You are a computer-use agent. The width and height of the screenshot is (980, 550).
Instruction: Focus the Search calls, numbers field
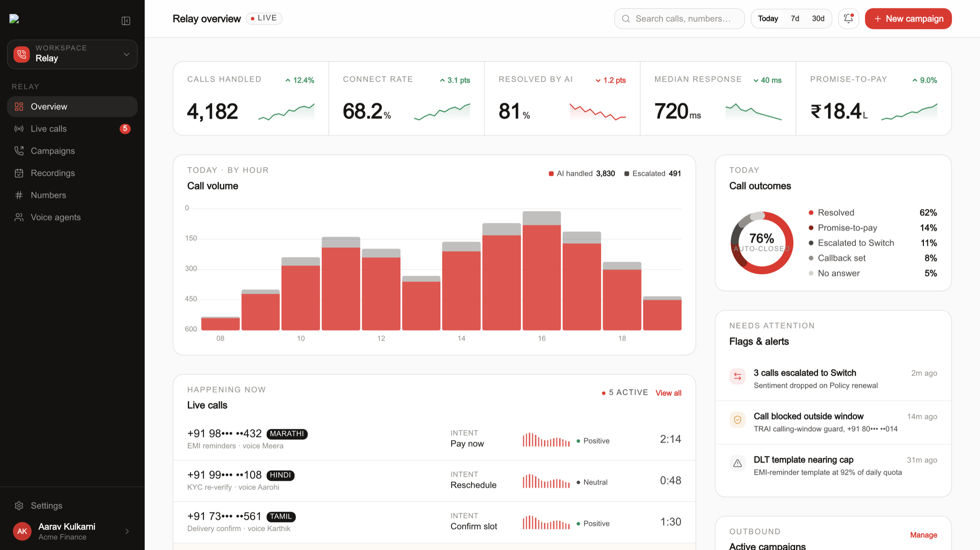(x=679, y=19)
